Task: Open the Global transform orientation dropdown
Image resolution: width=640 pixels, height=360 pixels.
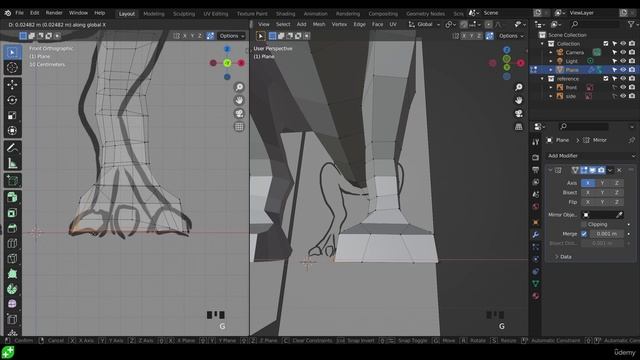Action: point(424,24)
